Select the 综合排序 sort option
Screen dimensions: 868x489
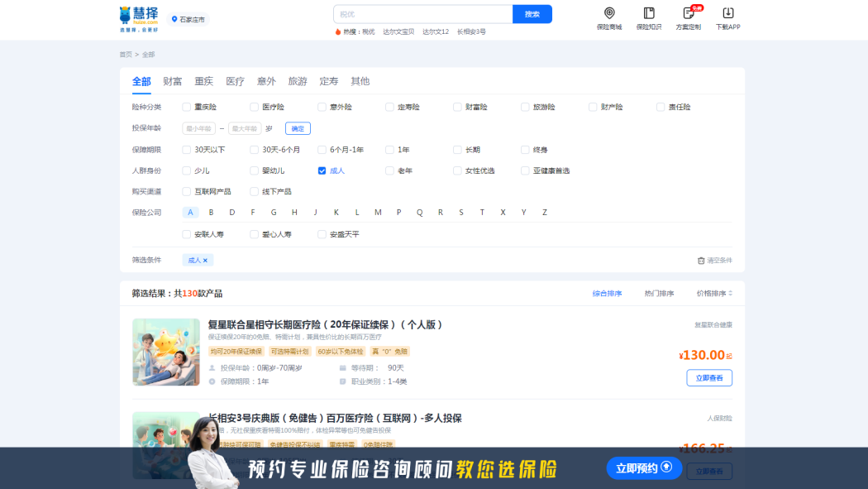coord(607,294)
